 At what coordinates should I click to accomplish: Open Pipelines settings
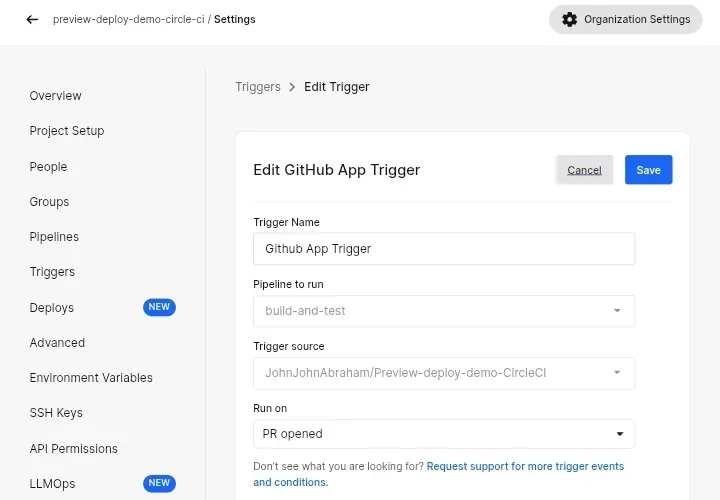tap(54, 237)
